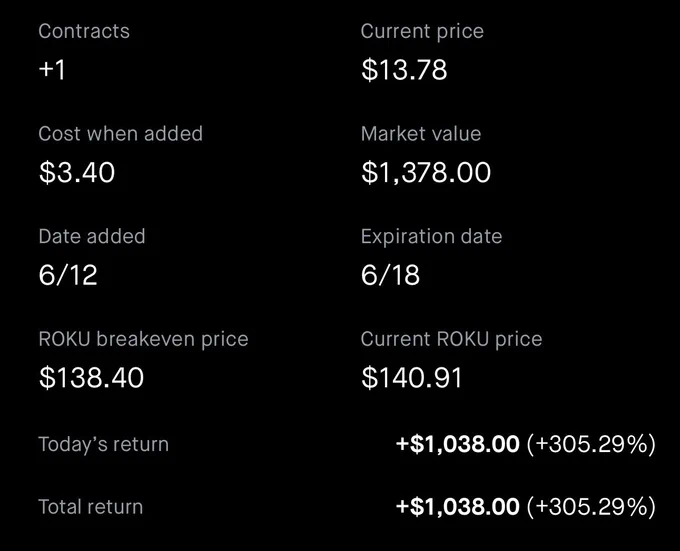
Task: Select the Cost when added label
Action: (x=121, y=134)
